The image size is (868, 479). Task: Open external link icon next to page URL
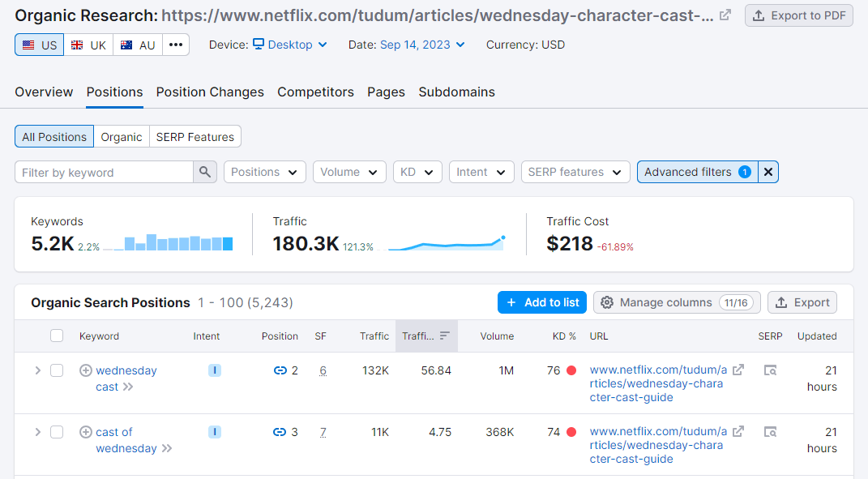point(725,15)
